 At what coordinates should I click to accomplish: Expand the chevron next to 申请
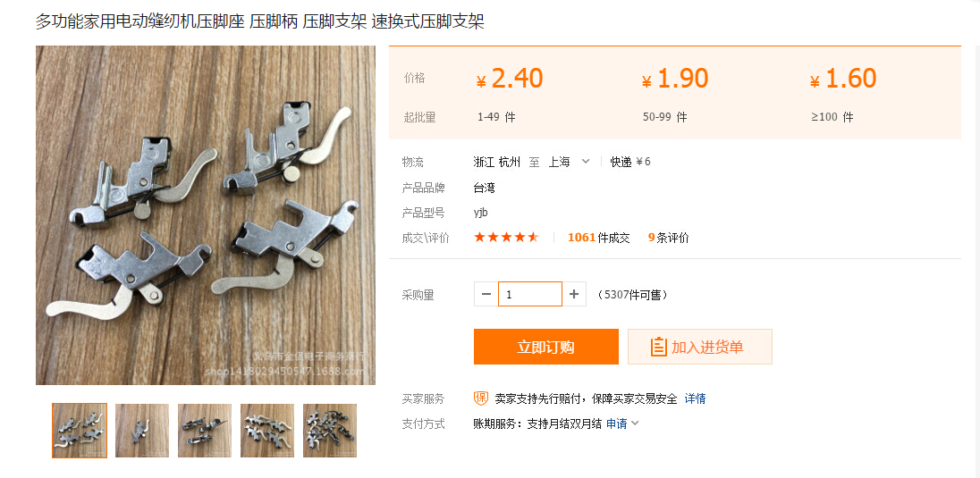coord(635,423)
